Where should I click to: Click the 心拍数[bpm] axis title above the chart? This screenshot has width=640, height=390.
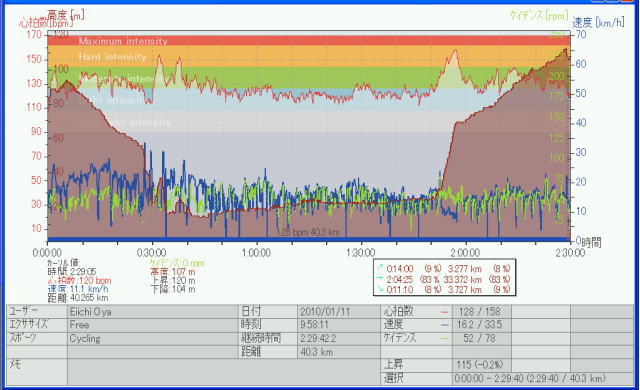[46, 23]
